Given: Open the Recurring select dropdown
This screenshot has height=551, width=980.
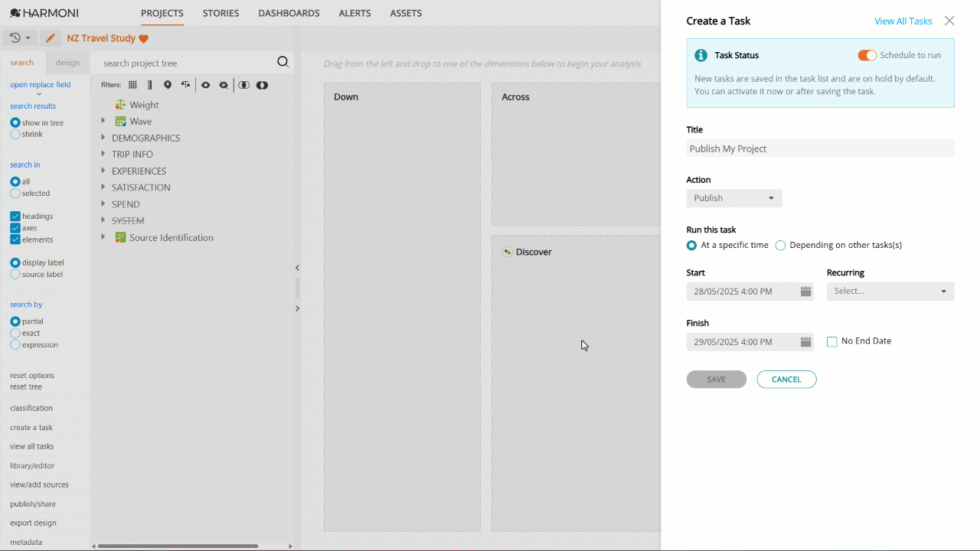Looking at the screenshot, I should (890, 292).
